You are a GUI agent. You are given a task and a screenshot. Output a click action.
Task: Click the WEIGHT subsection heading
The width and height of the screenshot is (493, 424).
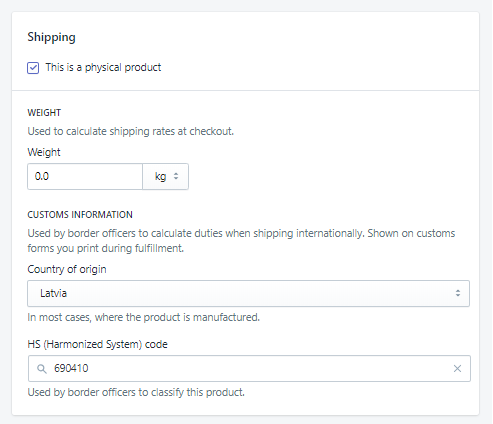pos(44,113)
